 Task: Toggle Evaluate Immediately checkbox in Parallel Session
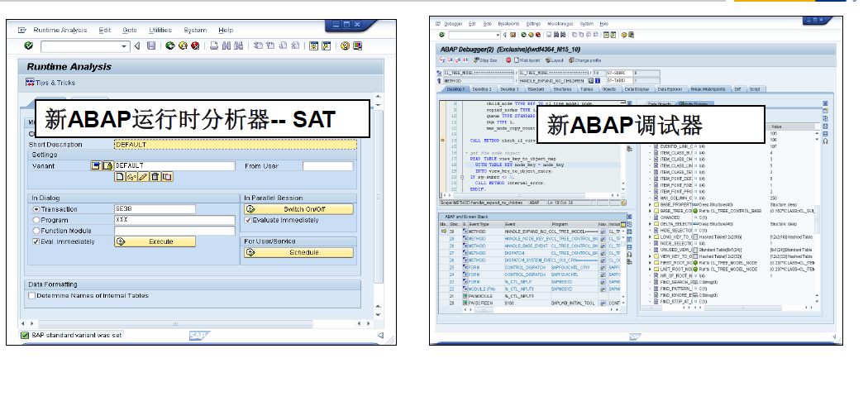tap(248, 220)
